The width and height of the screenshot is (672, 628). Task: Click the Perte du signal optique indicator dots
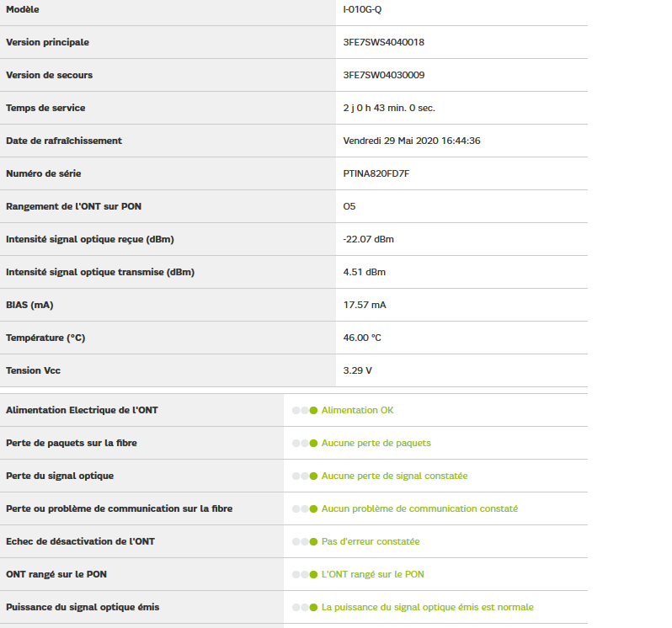pyautogui.click(x=305, y=476)
